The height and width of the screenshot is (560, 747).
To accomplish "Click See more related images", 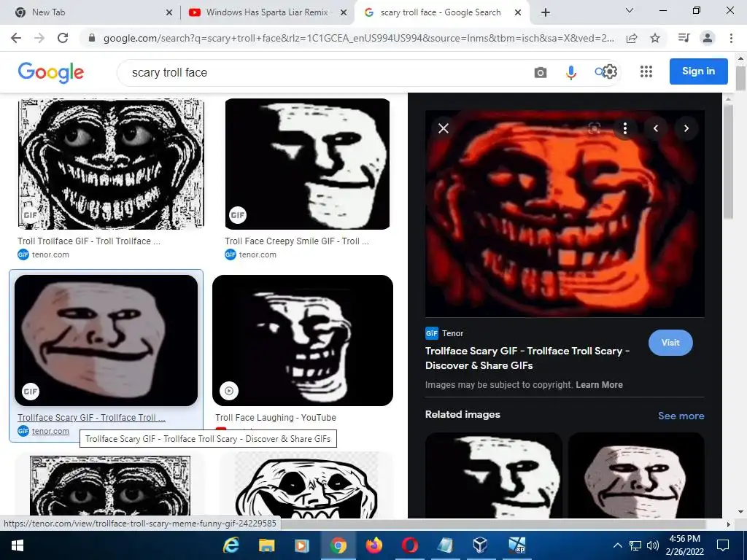I will pos(681,416).
